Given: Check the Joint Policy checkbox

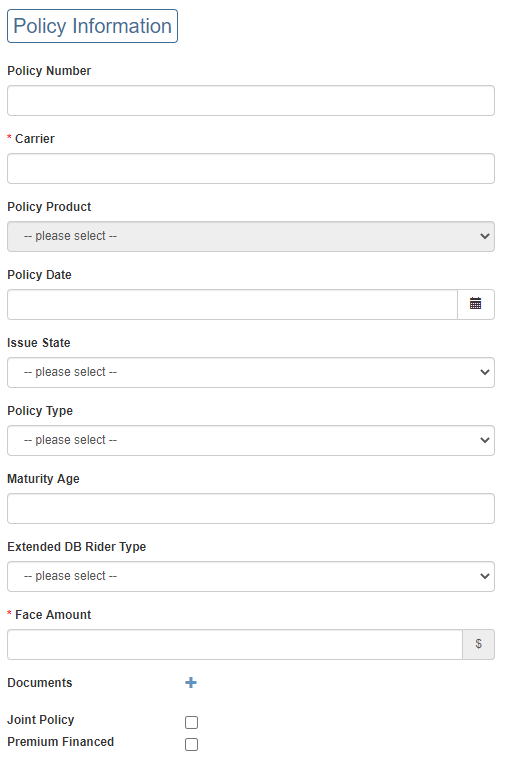Looking at the screenshot, I should tap(191, 723).
